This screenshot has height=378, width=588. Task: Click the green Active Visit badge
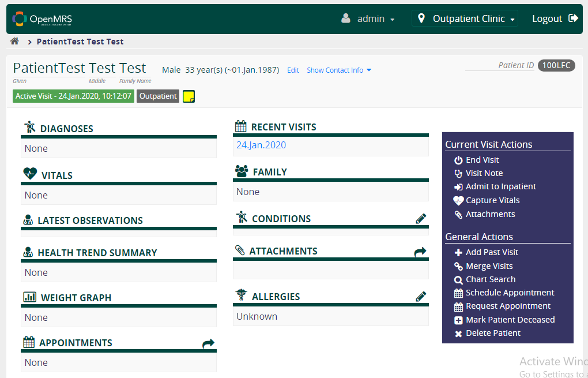pos(74,96)
